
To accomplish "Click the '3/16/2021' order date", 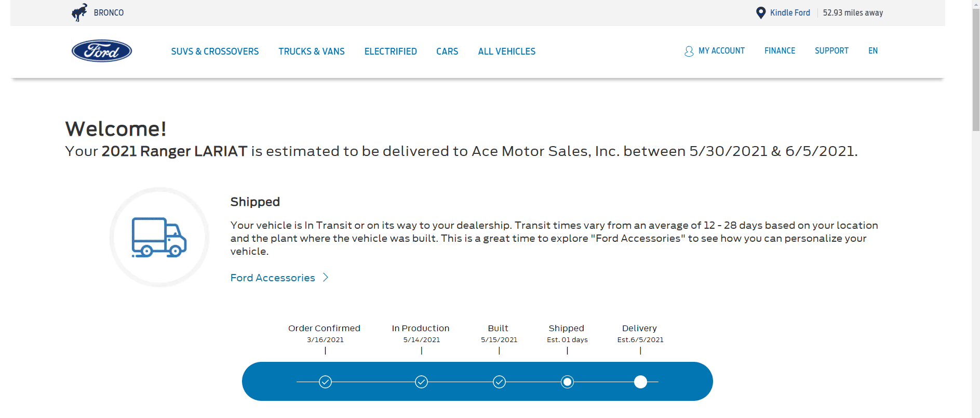I will (x=325, y=340).
